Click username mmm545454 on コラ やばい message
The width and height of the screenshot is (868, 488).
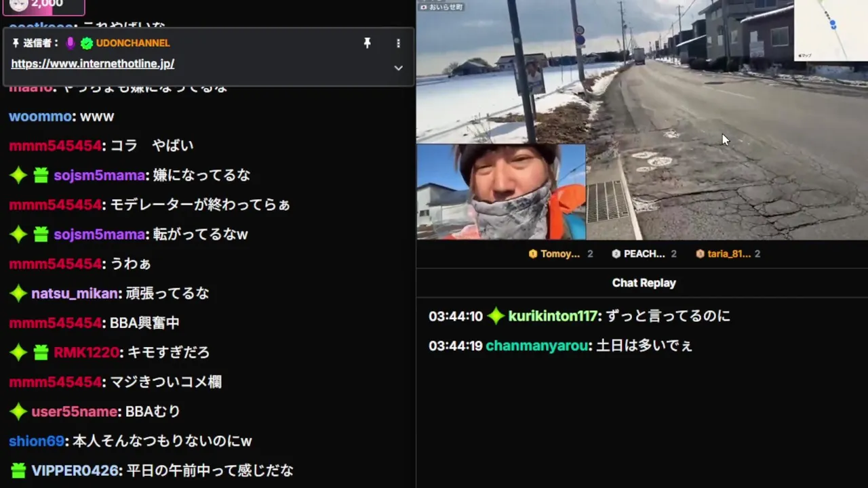click(x=55, y=146)
